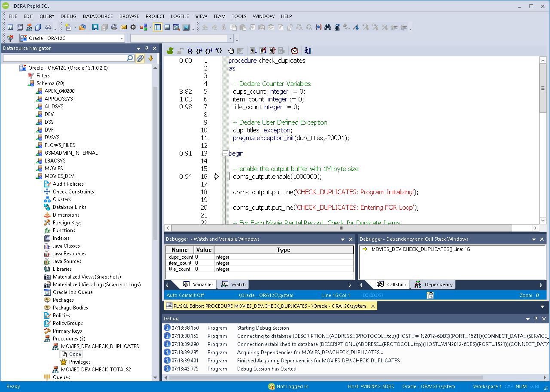Open the Debug output panel dropdown arrow
Screen dimensions: 550x392
point(528,318)
